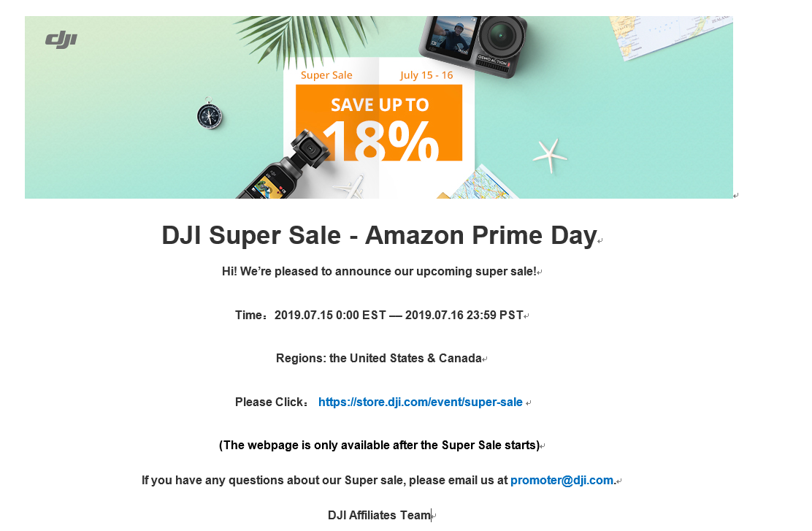Screen dimensions: 812x531
Task: Click the compass icon on the banner
Action: (x=209, y=115)
